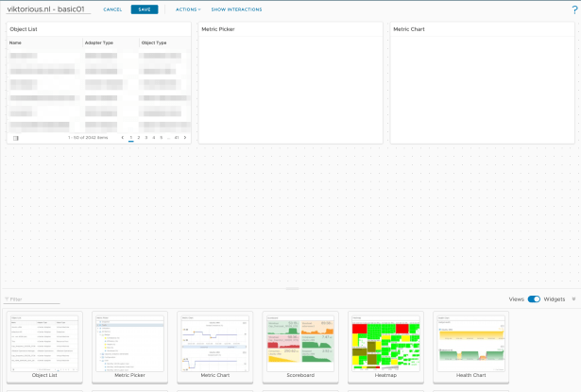Open page 5 of Object List
Viewport: 581px width, 392px height.
point(162,138)
